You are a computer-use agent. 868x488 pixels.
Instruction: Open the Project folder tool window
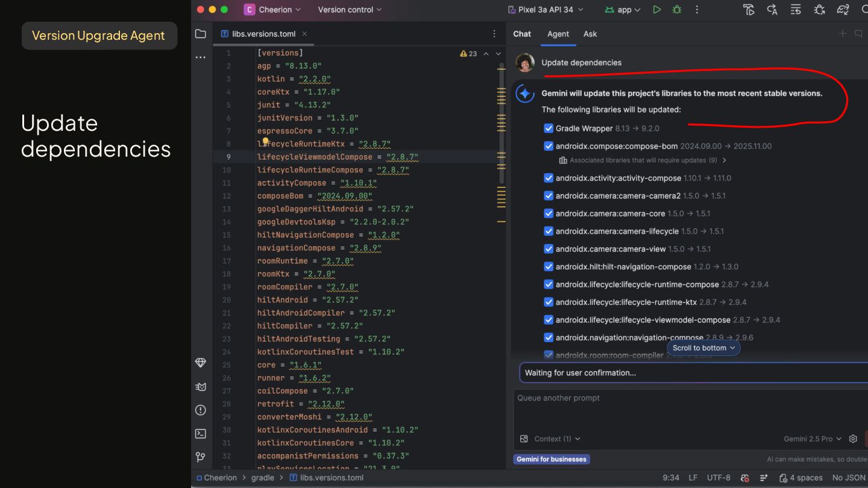201,34
